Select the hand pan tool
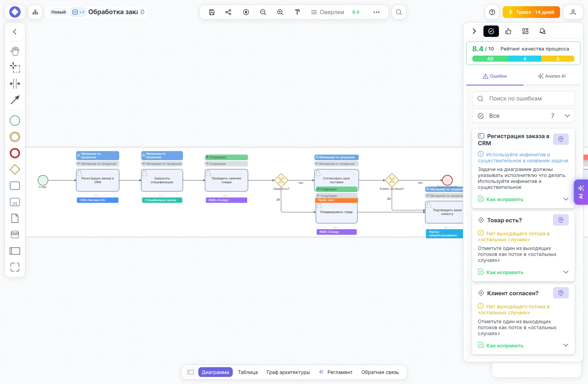This screenshot has width=588, height=384. click(x=15, y=51)
